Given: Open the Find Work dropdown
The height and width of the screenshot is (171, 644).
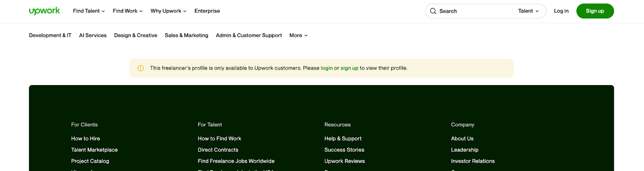Looking at the screenshot, I should tap(127, 11).
